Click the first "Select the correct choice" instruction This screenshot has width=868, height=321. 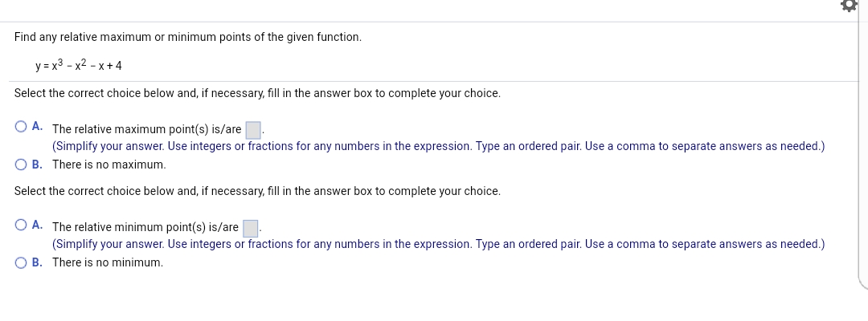(257, 93)
